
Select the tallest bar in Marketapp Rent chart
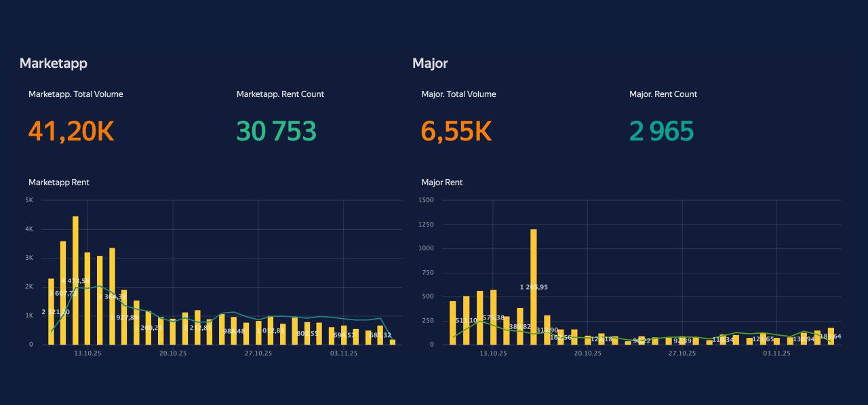click(75, 280)
